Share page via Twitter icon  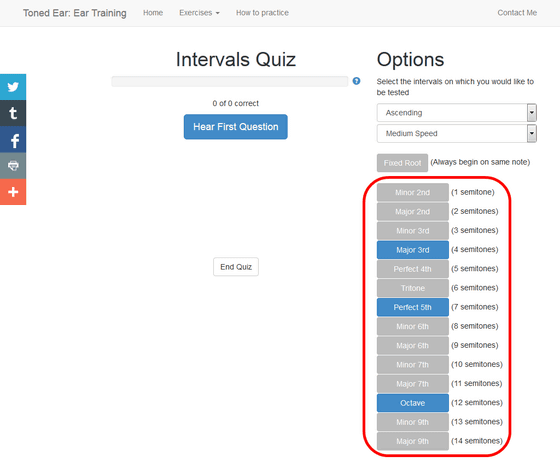pos(13,87)
